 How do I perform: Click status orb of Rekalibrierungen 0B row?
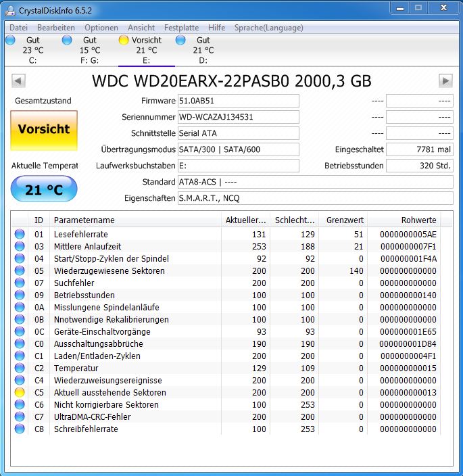(x=20, y=319)
